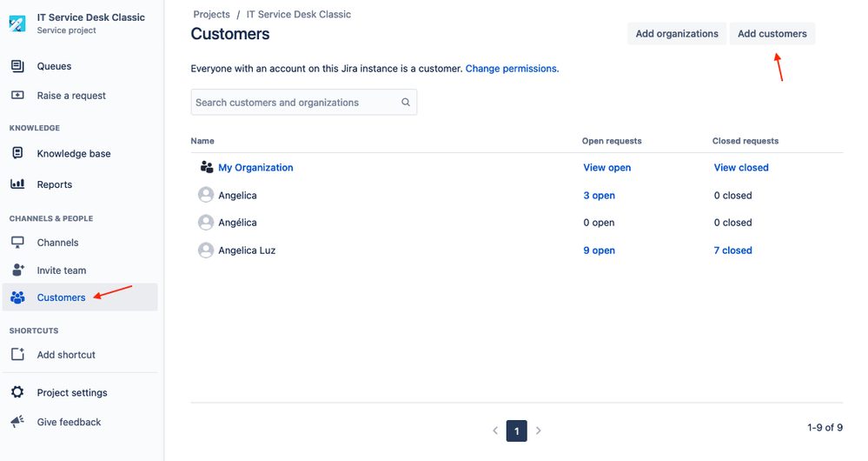Click Angélica's 0 closed value
This screenshot has width=868, height=461.
pos(733,223)
